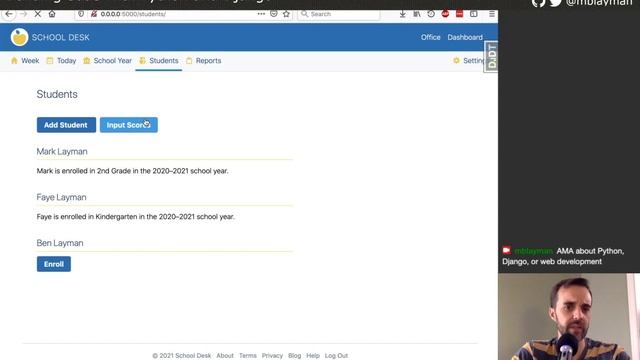Image resolution: width=640 pixels, height=360 pixels.
Task: Click the shield tracking protection icon
Action: click(x=81, y=14)
